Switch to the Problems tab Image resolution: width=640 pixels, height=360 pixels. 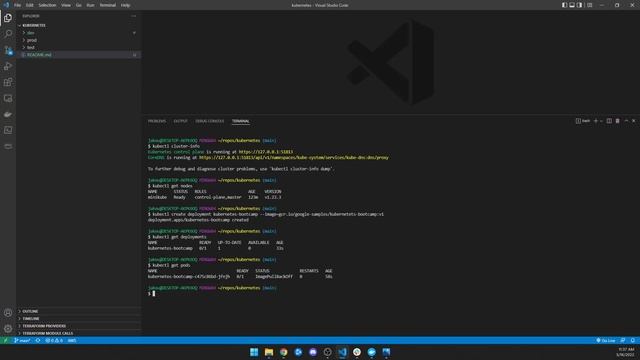[x=157, y=121]
